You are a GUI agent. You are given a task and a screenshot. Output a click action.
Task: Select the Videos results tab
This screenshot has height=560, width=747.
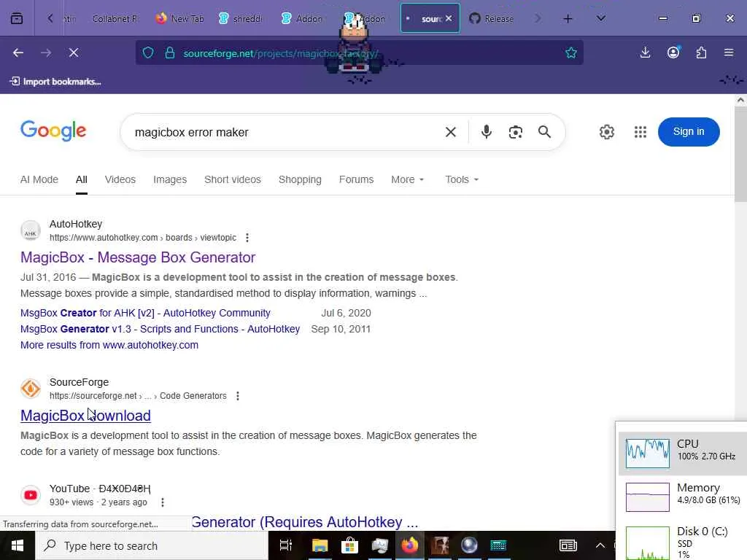pyautogui.click(x=120, y=179)
